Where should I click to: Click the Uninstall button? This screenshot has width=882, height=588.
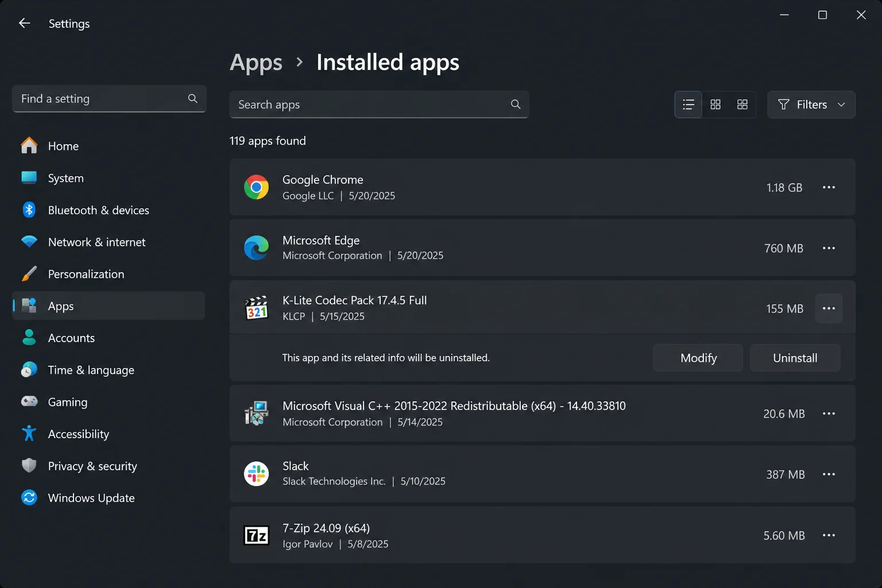(795, 358)
